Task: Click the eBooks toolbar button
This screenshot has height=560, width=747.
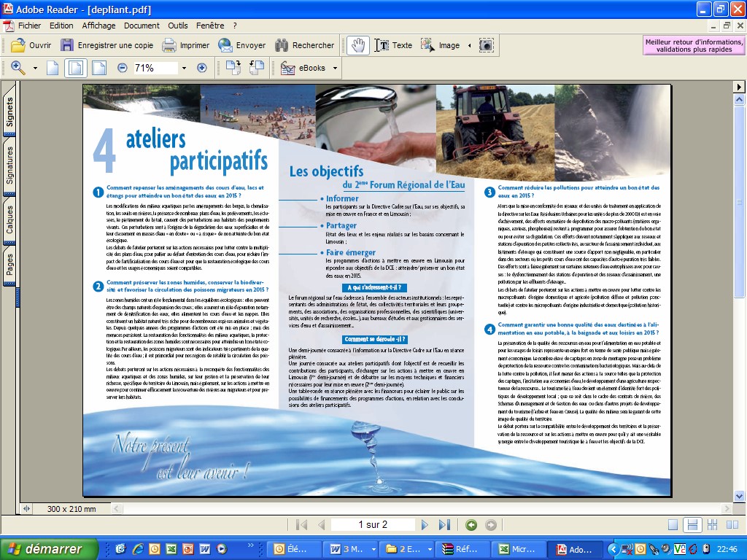Action: tap(303, 68)
